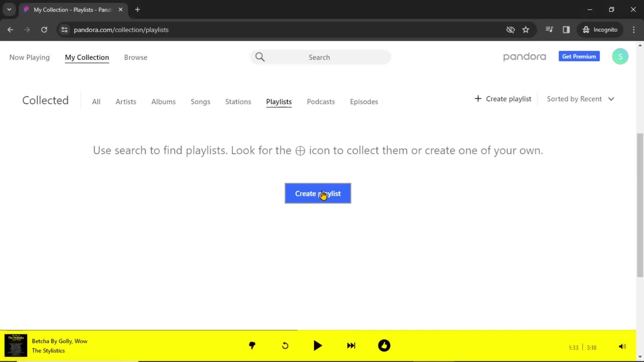Screen dimensions: 644x362
Task: Click the skip forward icon
Action: click(x=351, y=346)
